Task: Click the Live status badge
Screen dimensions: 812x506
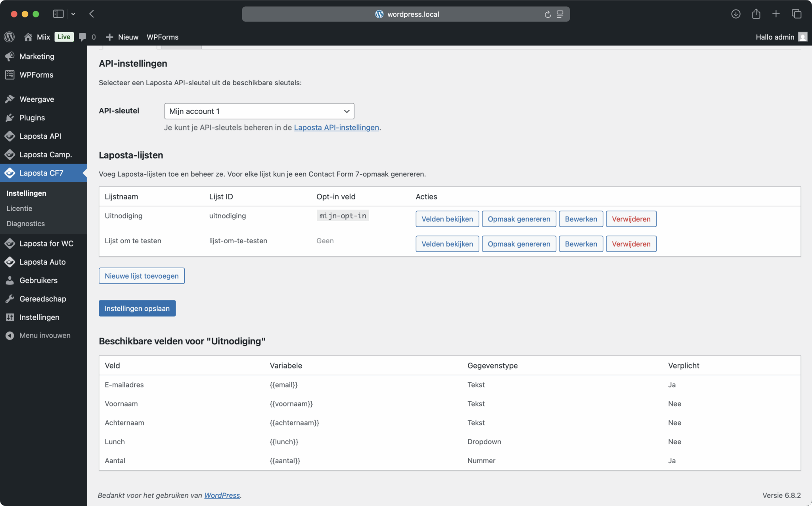Action: 64,37
